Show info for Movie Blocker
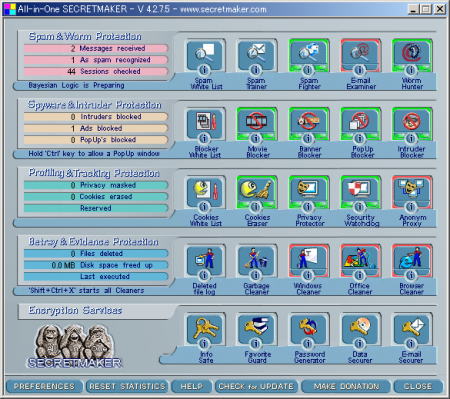 (x=256, y=138)
